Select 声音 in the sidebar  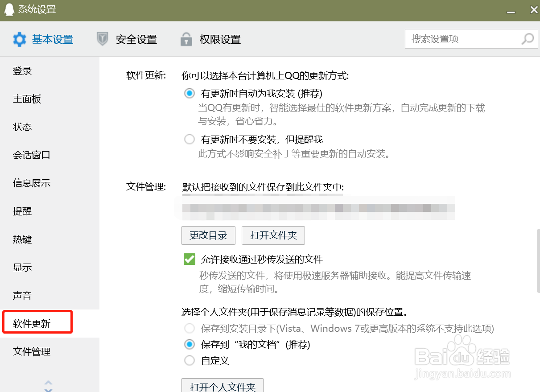(22, 295)
